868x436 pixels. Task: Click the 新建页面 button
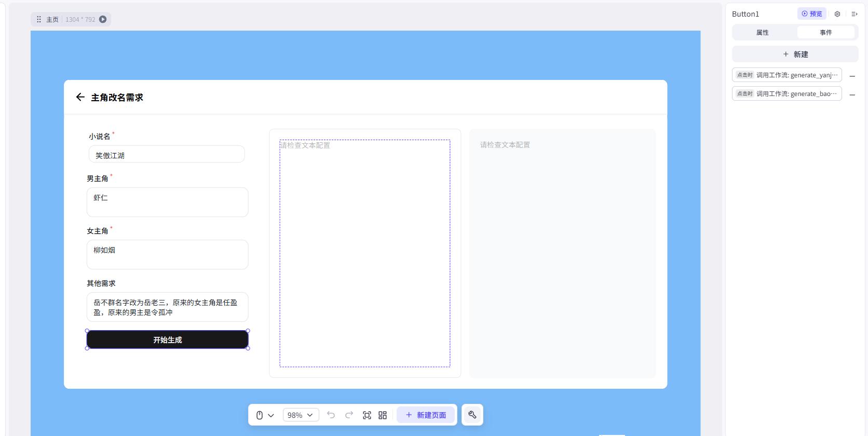(426, 415)
